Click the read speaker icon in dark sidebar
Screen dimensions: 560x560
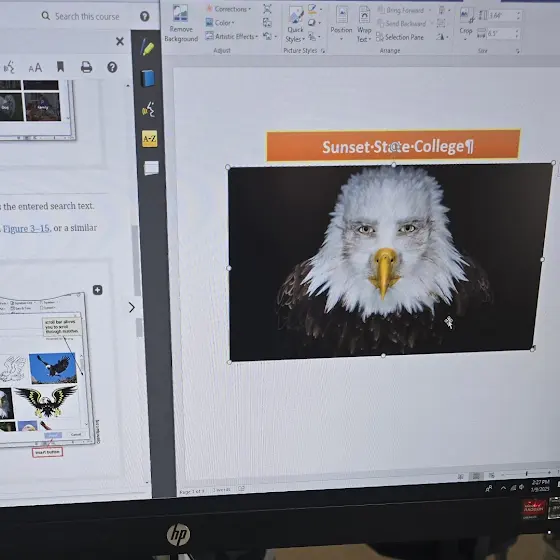click(x=149, y=109)
